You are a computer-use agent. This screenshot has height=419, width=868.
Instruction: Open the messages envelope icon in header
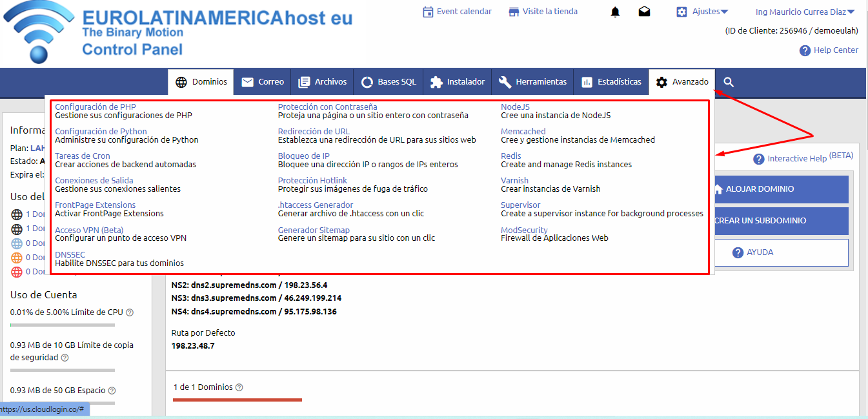click(644, 12)
